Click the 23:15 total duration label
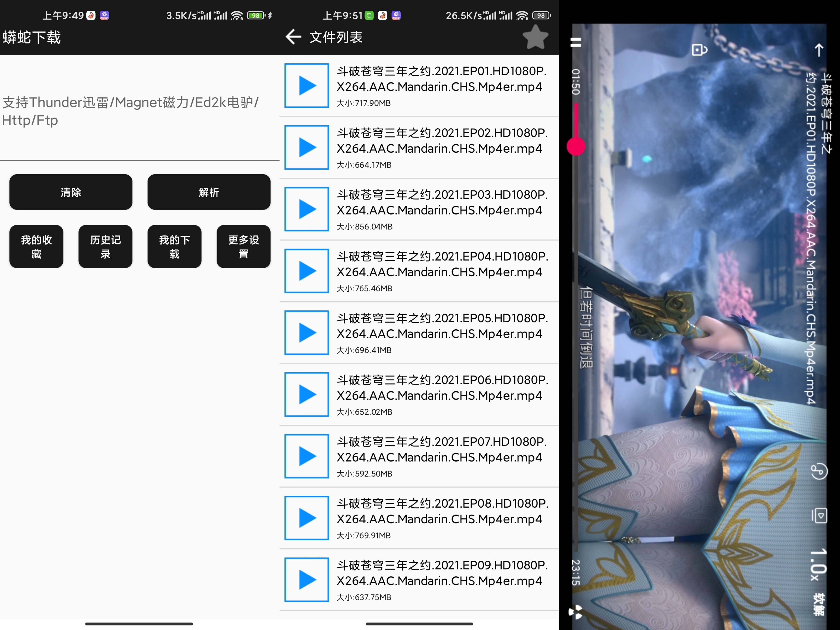Image resolution: width=840 pixels, height=630 pixels. click(576, 573)
